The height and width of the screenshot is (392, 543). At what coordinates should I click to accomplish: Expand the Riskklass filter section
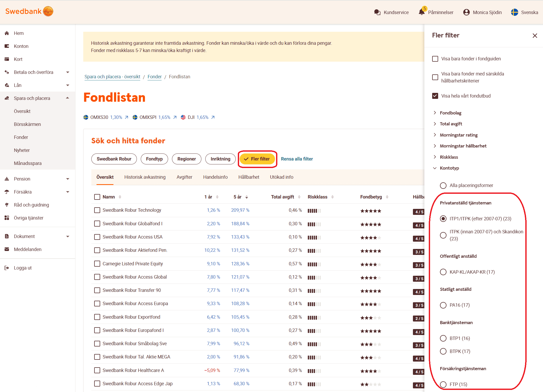pyautogui.click(x=449, y=157)
